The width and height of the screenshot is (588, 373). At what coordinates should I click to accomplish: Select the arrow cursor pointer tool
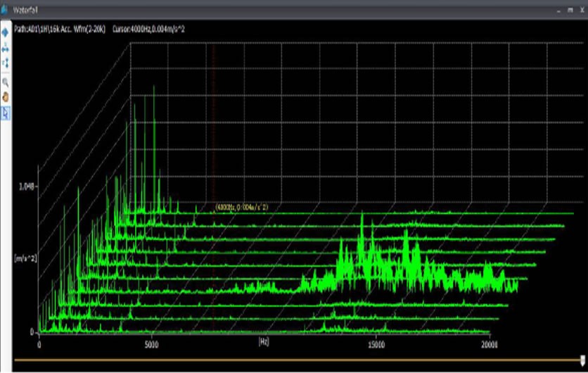coord(5,113)
